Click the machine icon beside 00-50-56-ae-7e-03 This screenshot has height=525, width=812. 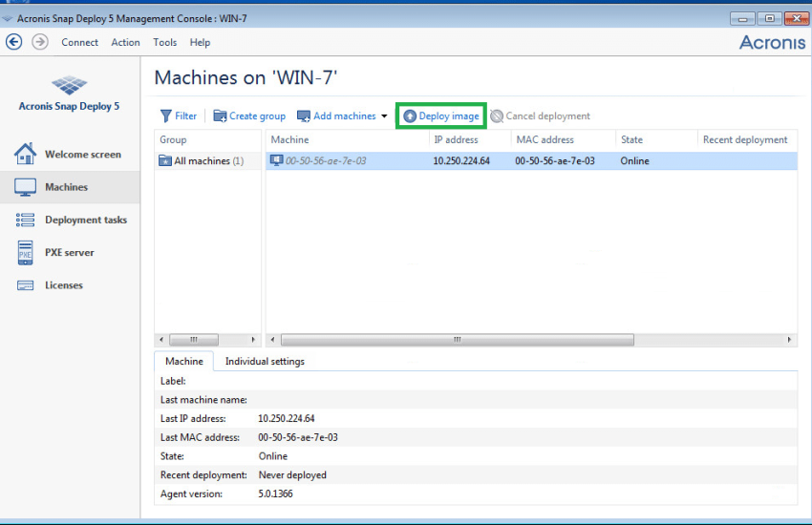(276, 160)
